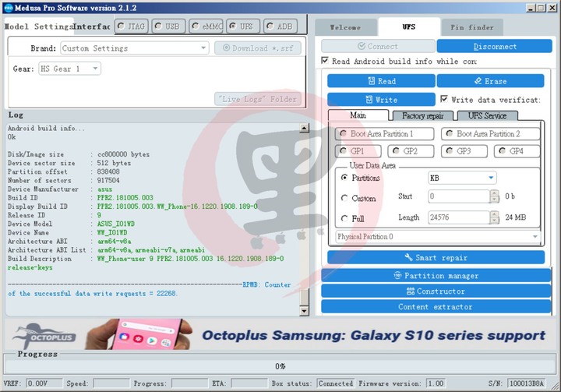Screen dimensions: 561x392
Task: Click the Download *.srf button
Action: point(258,48)
